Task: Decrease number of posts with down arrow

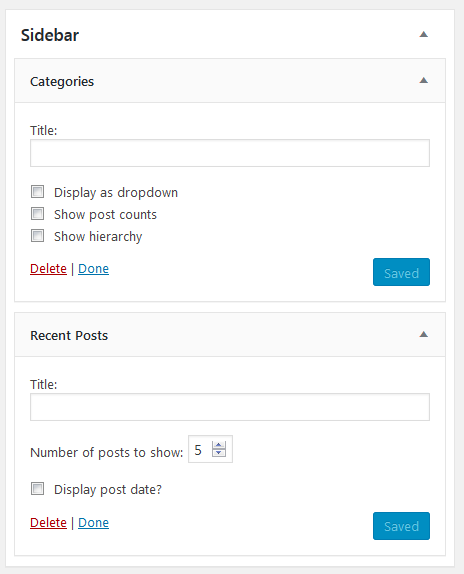Action: 219,453
